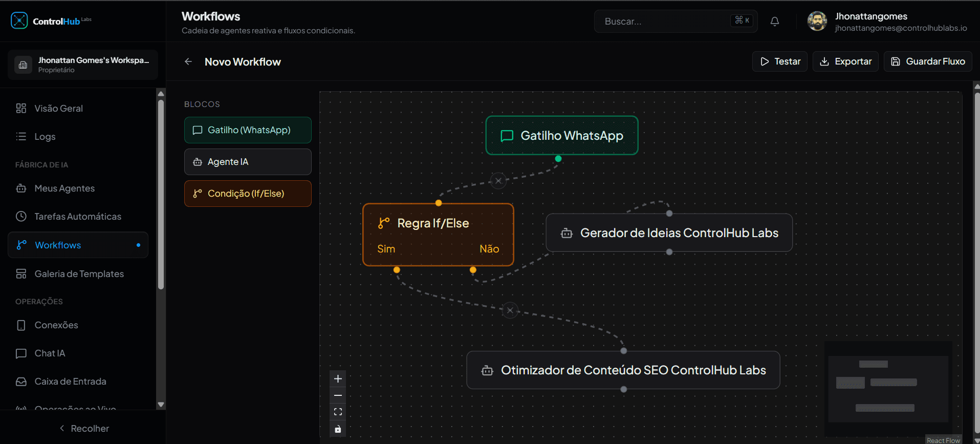The image size is (980, 444).
Task: Select Workflows in the sidebar
Action: [78, 245]
